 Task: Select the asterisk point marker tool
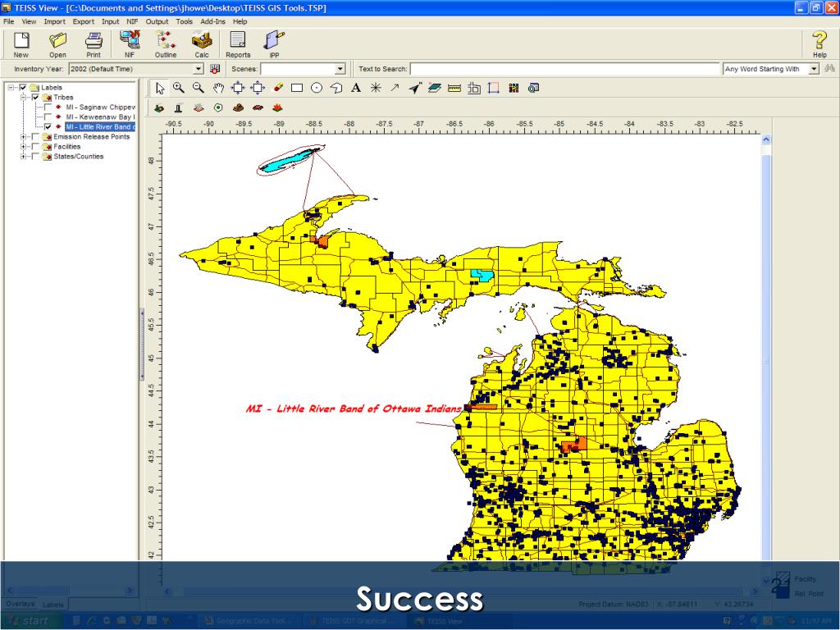point(376,89)
